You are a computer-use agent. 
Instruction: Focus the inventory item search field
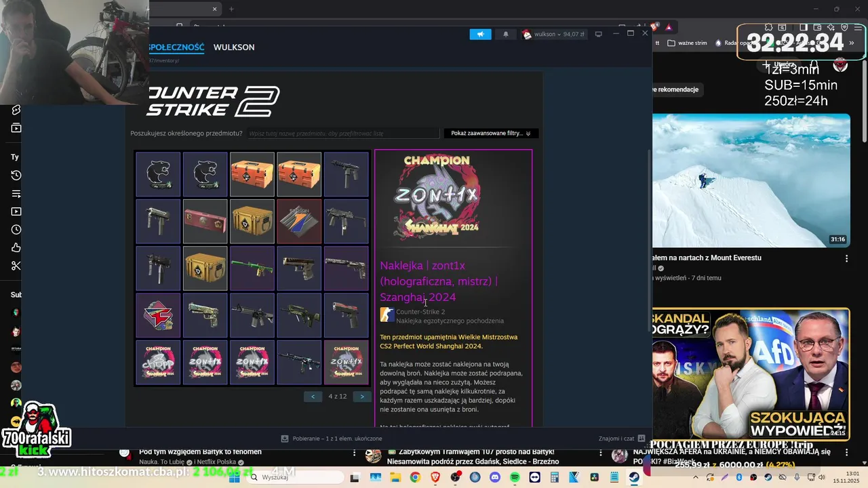click(343, 134)
